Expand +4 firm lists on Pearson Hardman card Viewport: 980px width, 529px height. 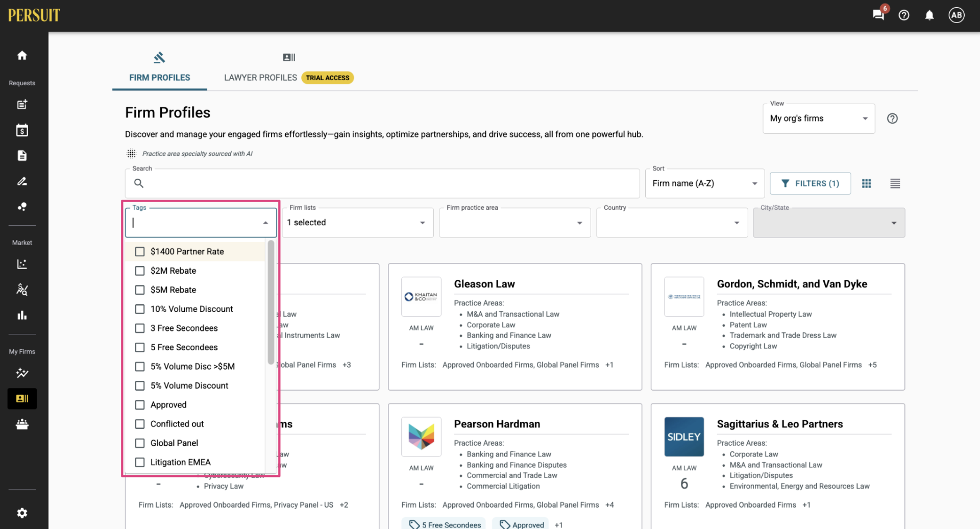click(609, 505)
